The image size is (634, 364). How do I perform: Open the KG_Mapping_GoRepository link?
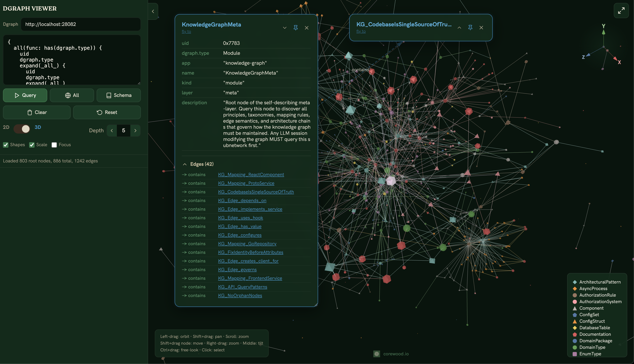click(247, 244)
